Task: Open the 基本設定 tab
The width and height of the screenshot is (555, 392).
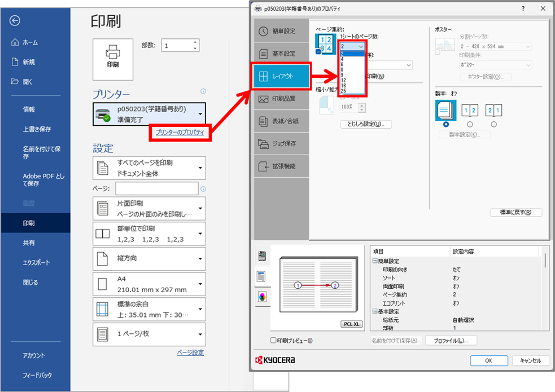Action: (x=281, y=54)
